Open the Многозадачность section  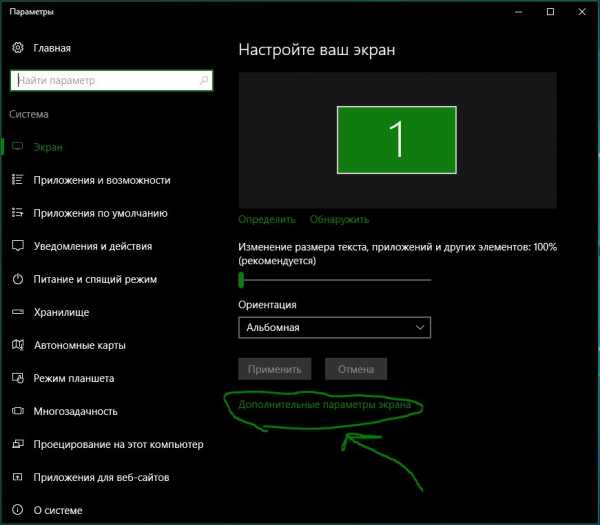pos(75,411)
